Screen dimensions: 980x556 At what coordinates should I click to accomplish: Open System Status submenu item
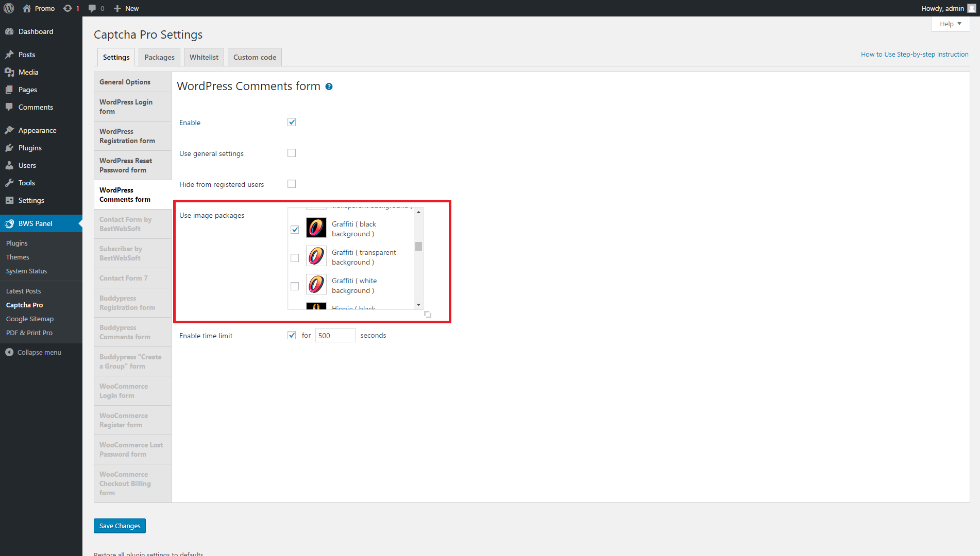tap(27, 271)
